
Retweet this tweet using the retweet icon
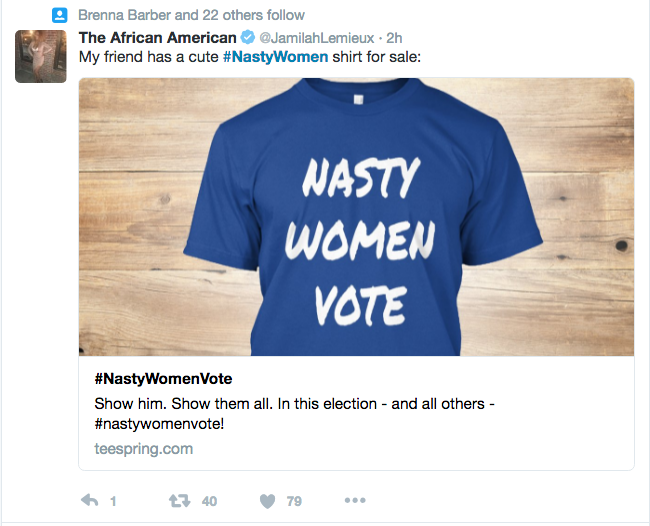(x=179, y=501)
